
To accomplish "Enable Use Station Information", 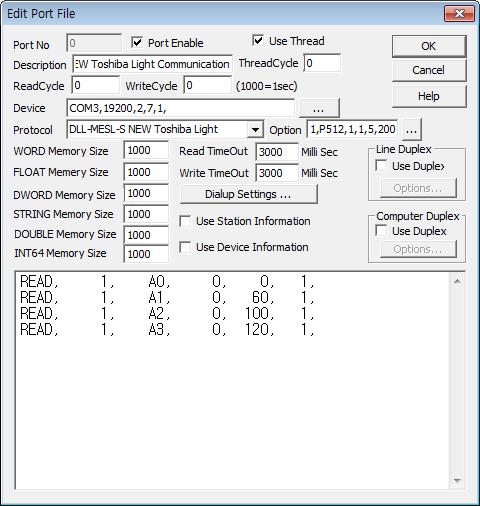I will tap(185, 221).
